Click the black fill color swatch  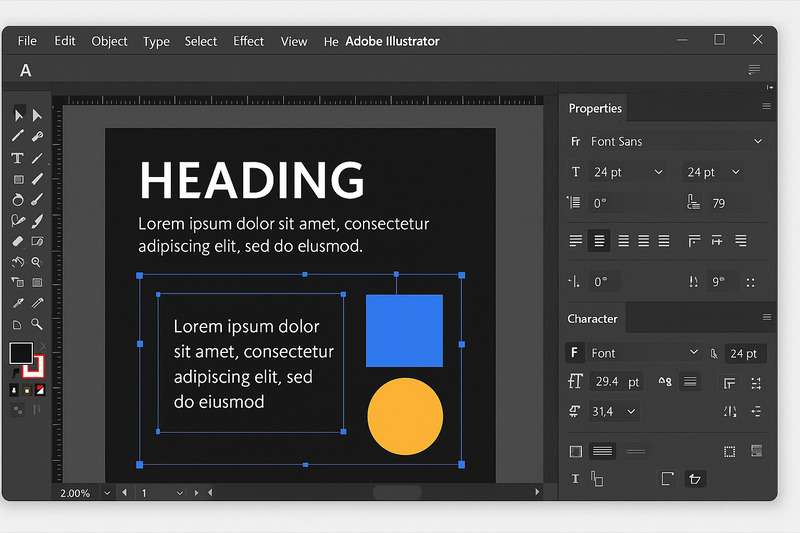click(20, 353)
